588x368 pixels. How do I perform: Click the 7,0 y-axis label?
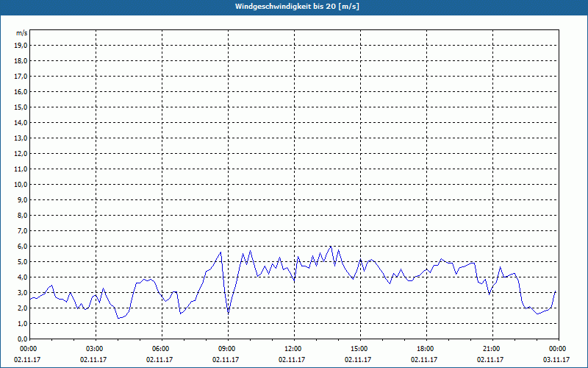click(x=23, y=230)
